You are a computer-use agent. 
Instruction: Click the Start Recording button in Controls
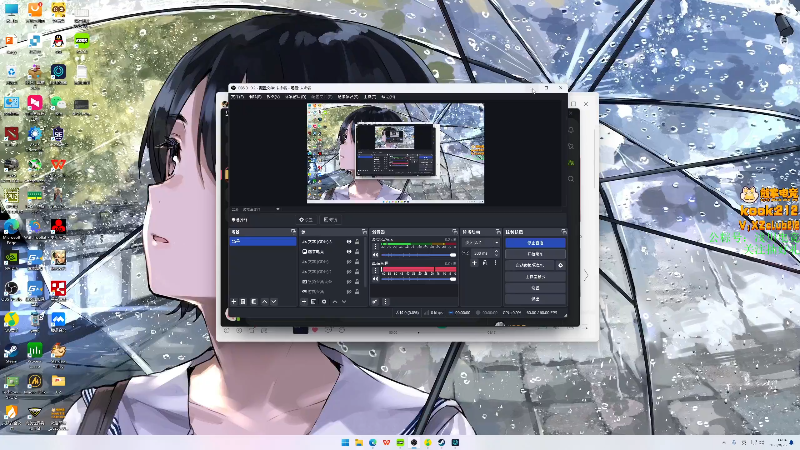(535, 254)
